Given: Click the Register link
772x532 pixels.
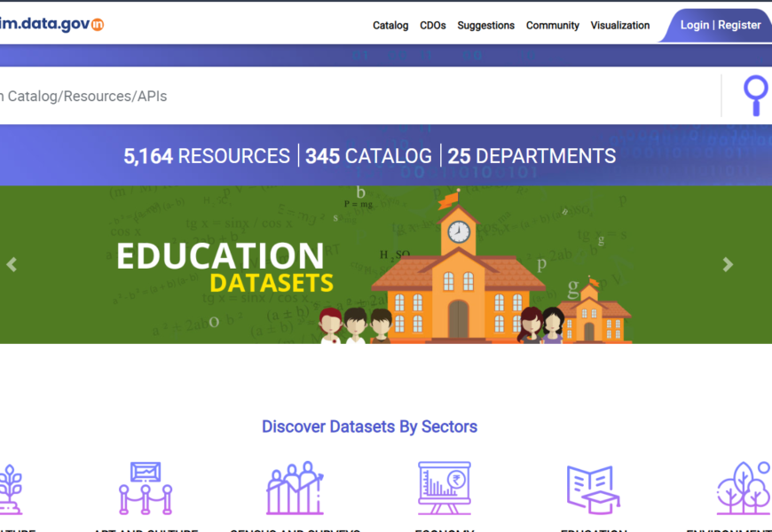Looking at the screenshot, I should [x=739, y=25].
